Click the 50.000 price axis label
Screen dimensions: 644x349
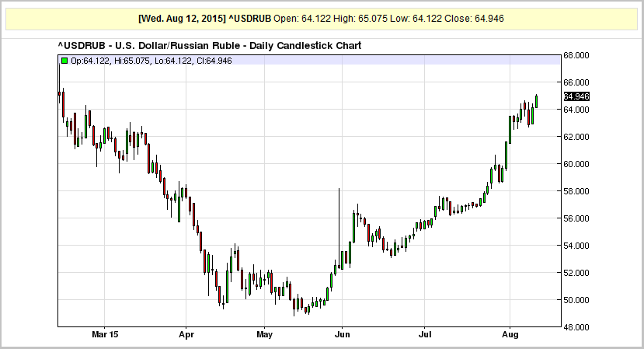(x=576, y=300)
